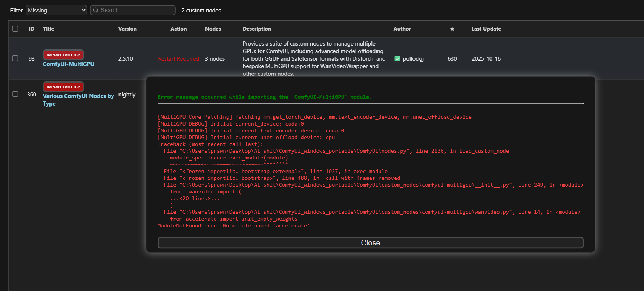Click the star count 630
Screen dimensions: 644x291
(452, 59)
